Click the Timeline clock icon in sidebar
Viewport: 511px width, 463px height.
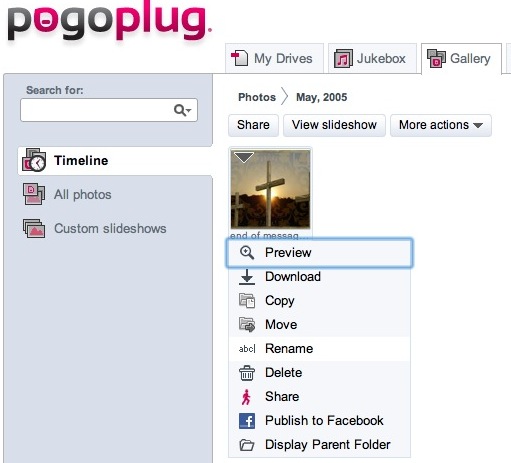point(34,160)
